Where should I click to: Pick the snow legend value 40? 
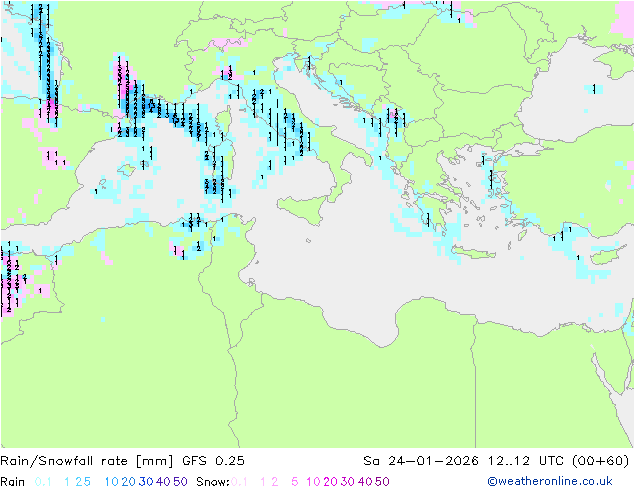point(365,482)
